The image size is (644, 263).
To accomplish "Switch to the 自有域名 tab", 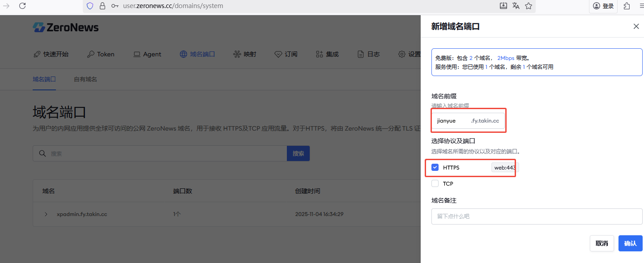I will tap(85, 79).
